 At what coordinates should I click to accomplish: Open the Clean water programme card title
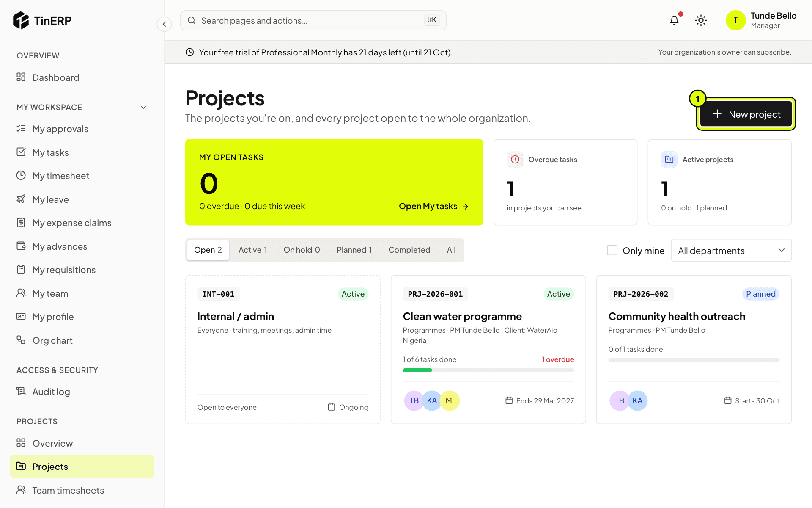462,316
